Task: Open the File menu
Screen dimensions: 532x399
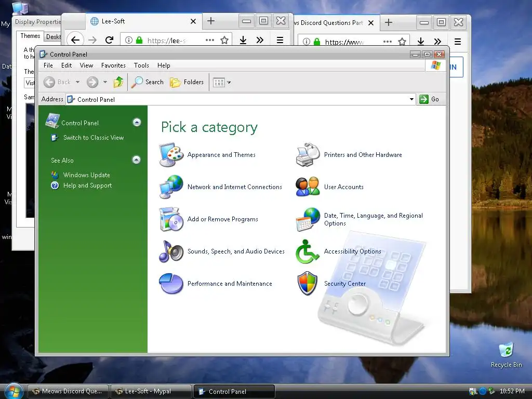Action: tap(48, 65)
